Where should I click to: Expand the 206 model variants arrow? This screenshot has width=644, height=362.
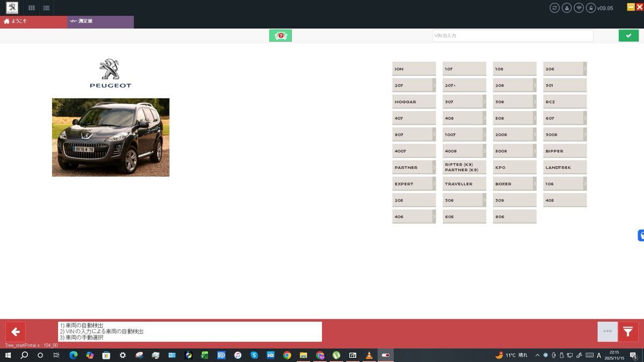(x=585, y=69)
